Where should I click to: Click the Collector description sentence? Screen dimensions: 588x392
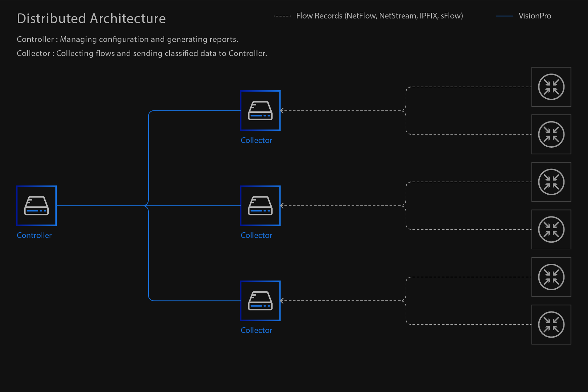click(142, 53)
